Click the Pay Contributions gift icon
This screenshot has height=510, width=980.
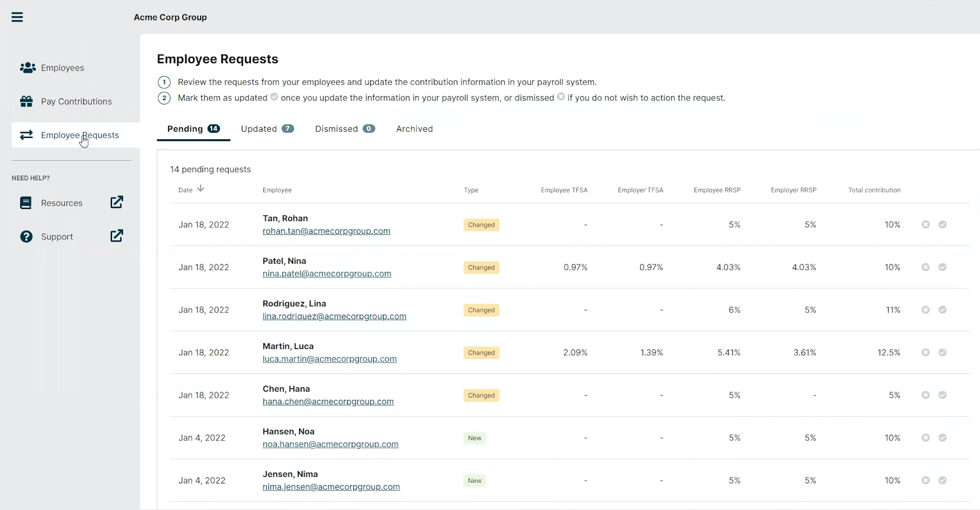pos(27,101)
